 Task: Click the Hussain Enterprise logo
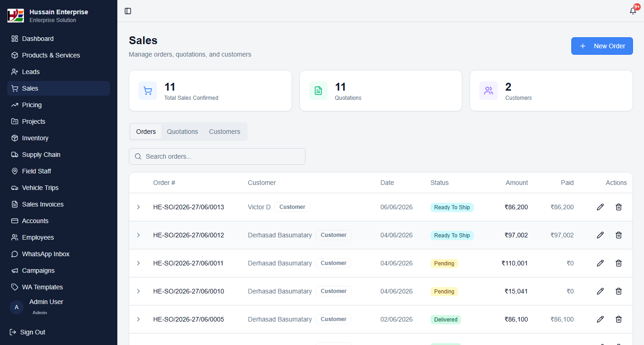pos(15,16)
